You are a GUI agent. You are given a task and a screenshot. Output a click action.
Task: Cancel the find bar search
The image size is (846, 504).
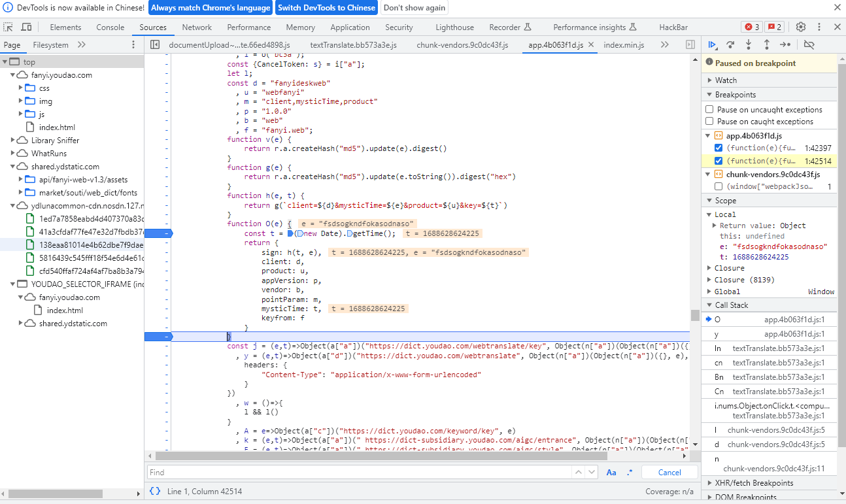pyautogui.click(x=669, y=472)
